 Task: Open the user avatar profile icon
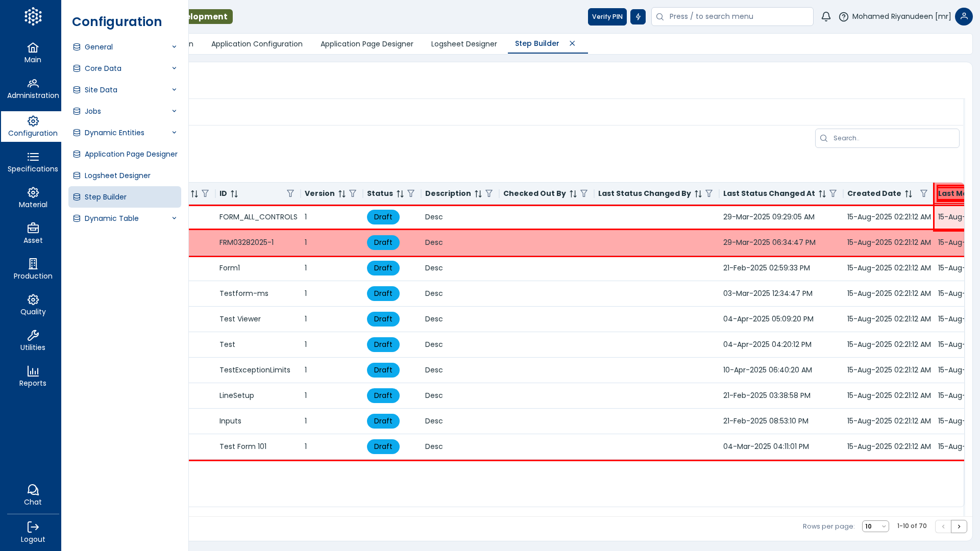(x=964, y=17)
